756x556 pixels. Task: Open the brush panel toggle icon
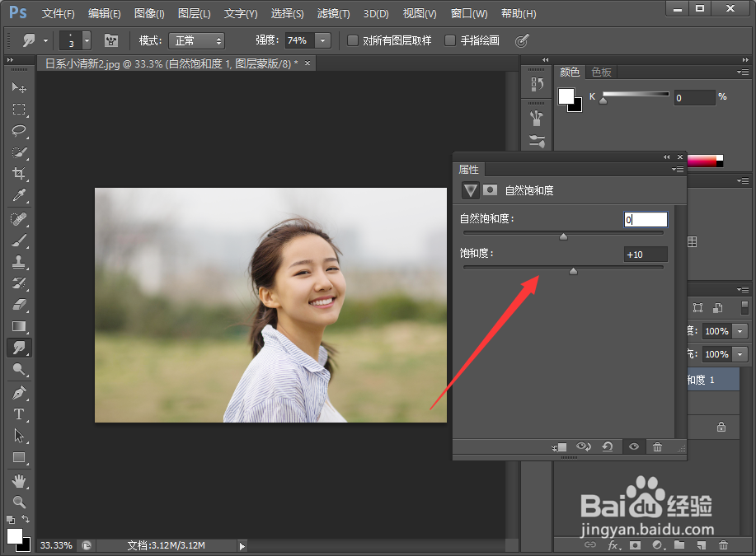(x=111, y=40)
